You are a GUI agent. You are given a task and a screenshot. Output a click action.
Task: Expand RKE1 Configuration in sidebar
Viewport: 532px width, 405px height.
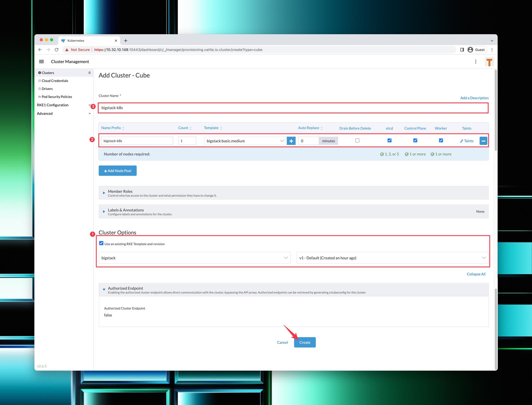click(x=64, y=105)
